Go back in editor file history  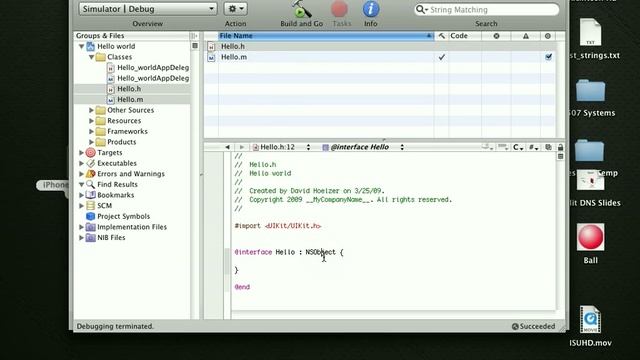pos(227,147)
